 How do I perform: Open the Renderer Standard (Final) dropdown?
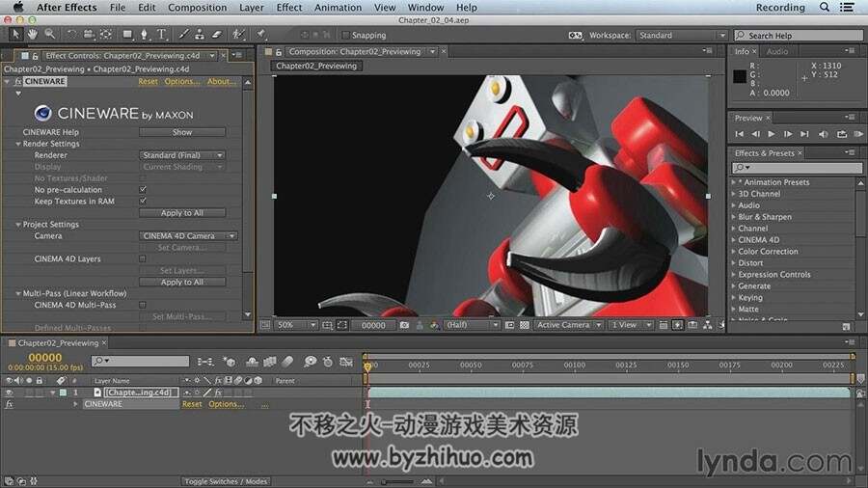click(182, 155)
